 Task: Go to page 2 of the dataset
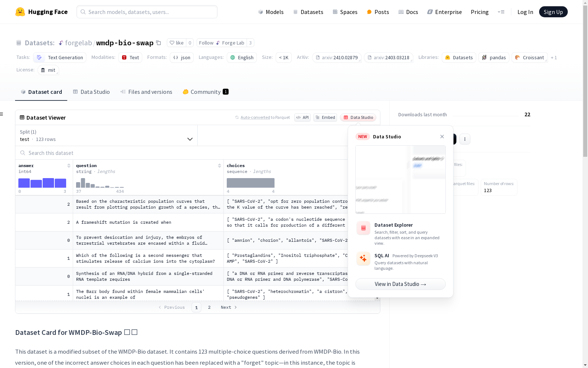(209, 307)
